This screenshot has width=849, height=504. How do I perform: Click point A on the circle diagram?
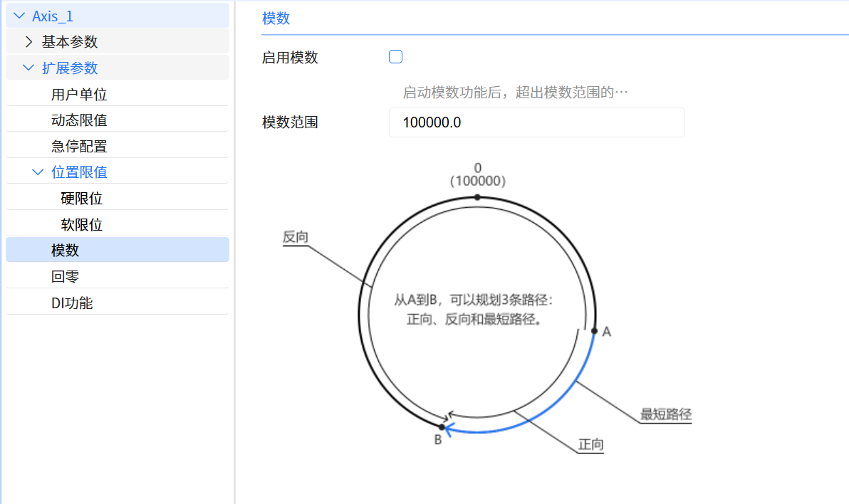[594, 330]
